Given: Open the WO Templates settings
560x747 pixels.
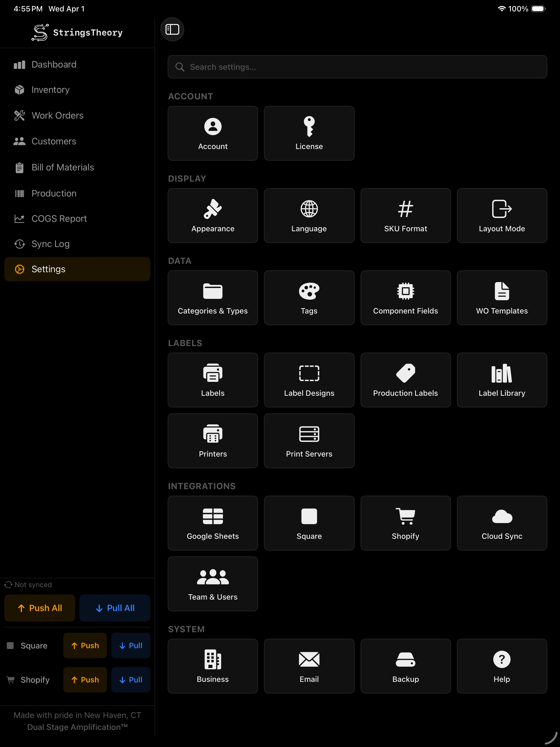Looking at the screenshot, I should point(502,297).
